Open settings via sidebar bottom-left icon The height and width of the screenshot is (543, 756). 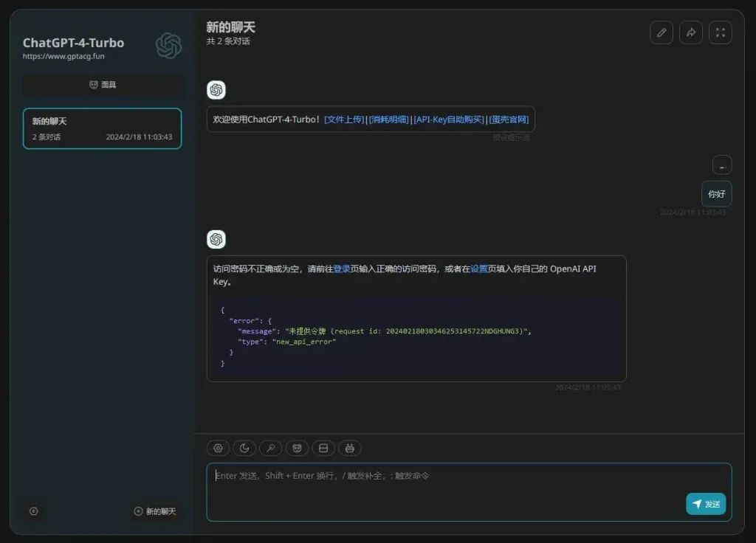click(33, 511)
